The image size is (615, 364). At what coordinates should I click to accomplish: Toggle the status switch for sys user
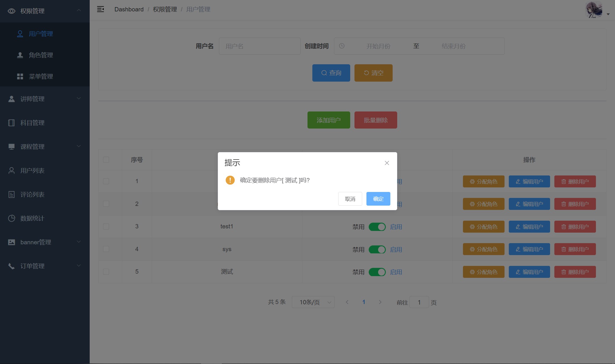pos(377,249)
